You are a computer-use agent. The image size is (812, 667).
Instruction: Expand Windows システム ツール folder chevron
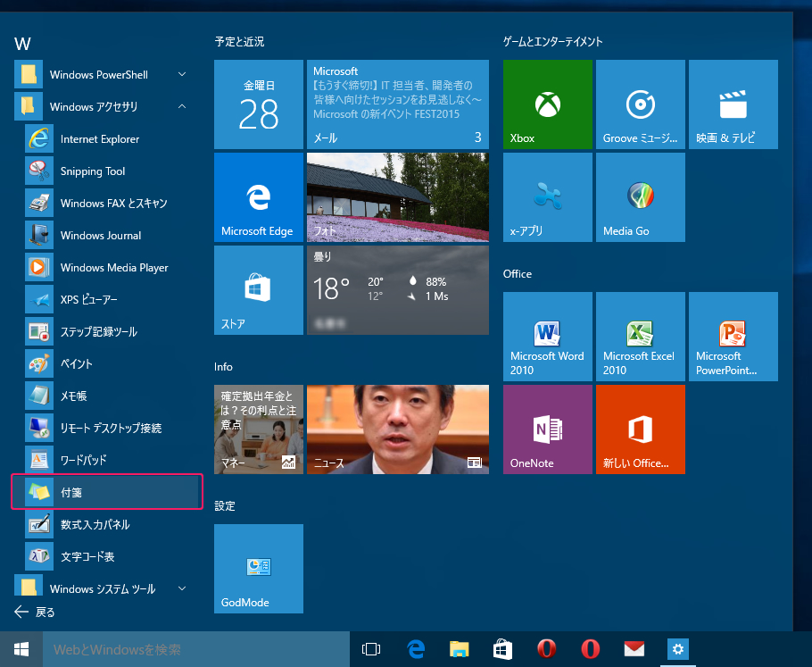(182, 588)
